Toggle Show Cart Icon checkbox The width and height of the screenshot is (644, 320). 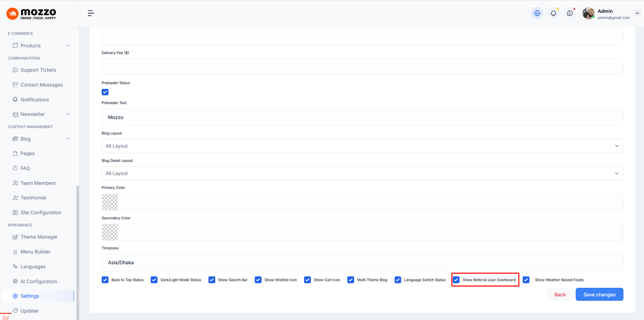tap(308, 280)
